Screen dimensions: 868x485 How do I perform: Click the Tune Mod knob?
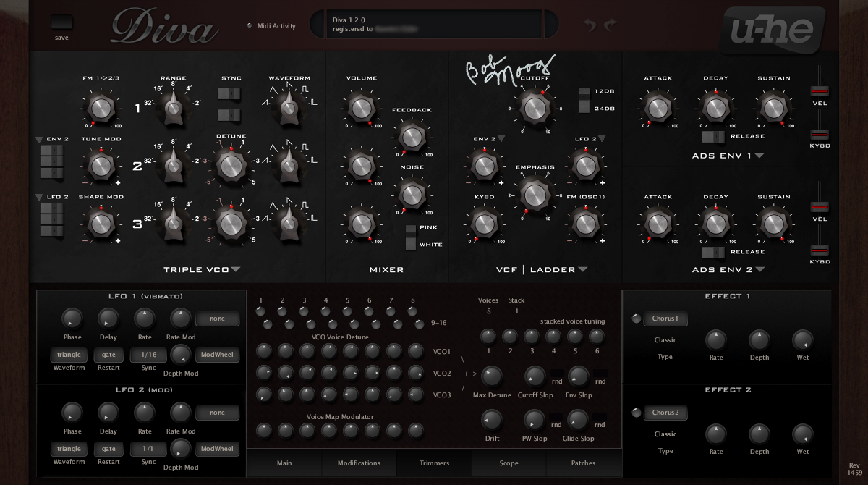click(x=101, y=166)
